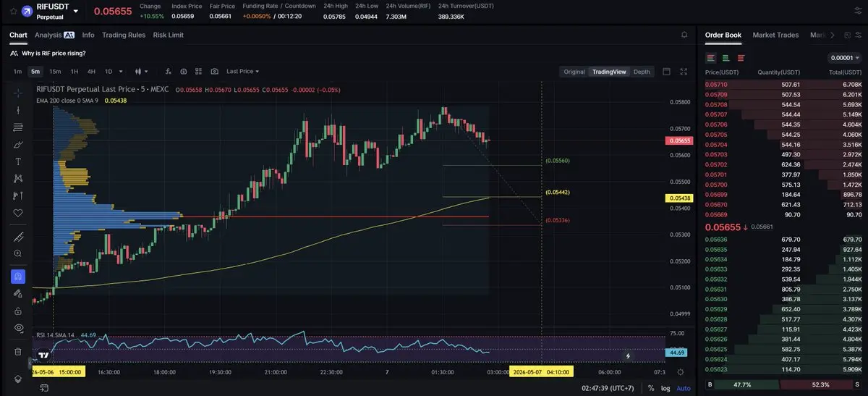Click the price alert bell icon
The image size is (868, 396).
[x=684, y=35]
